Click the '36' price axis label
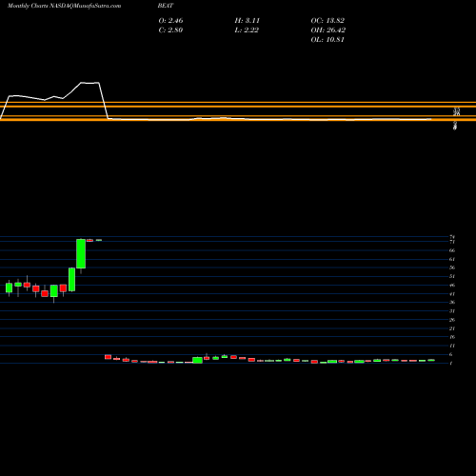The image size is (476, 476). click(452, 302)
